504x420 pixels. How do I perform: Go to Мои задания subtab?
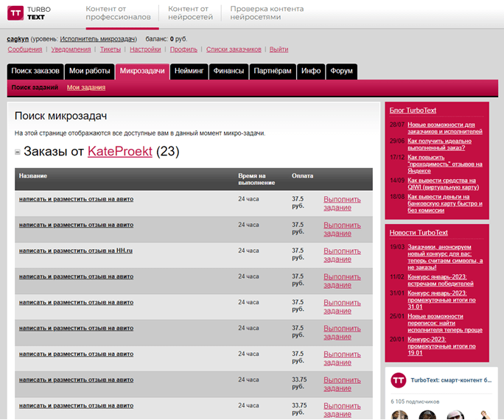pos(86,88)
